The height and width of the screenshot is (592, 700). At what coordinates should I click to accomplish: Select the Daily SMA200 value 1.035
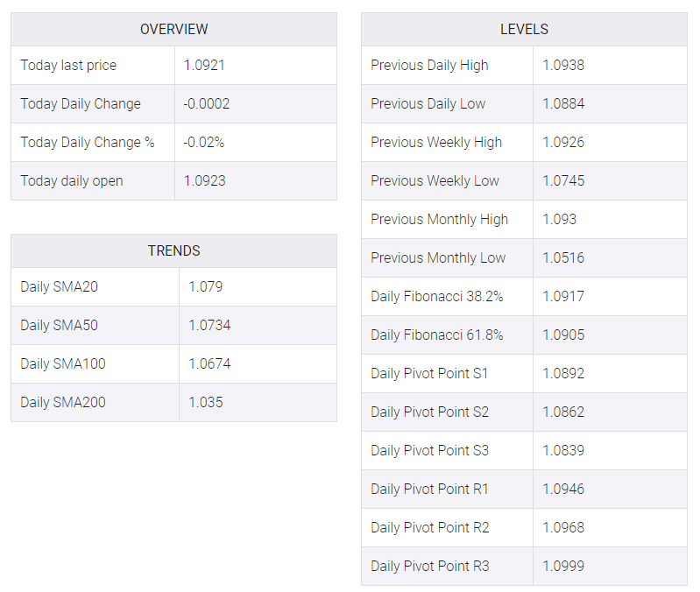[205, 402]
